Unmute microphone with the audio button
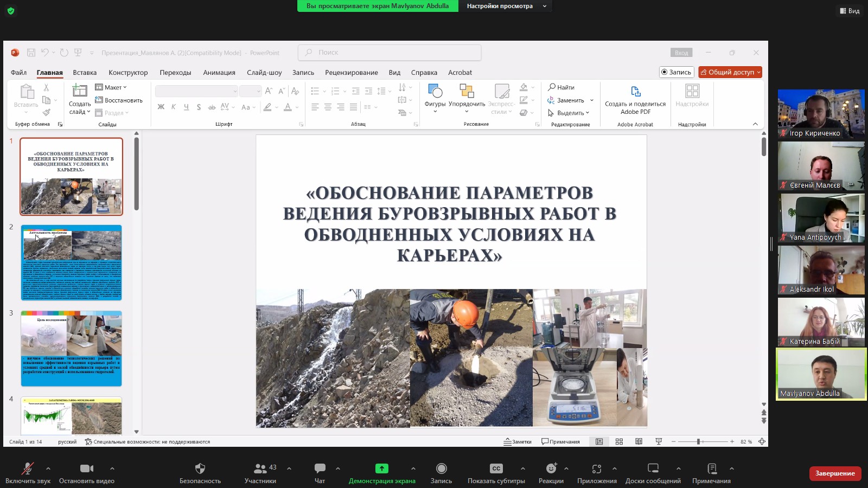The height and width of the screenshot is (488, 868). point(27,468)
